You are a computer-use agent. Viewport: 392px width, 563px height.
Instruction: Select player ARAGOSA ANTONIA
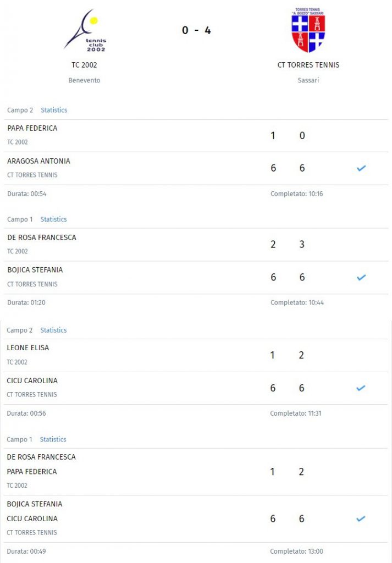coord(39,161)
